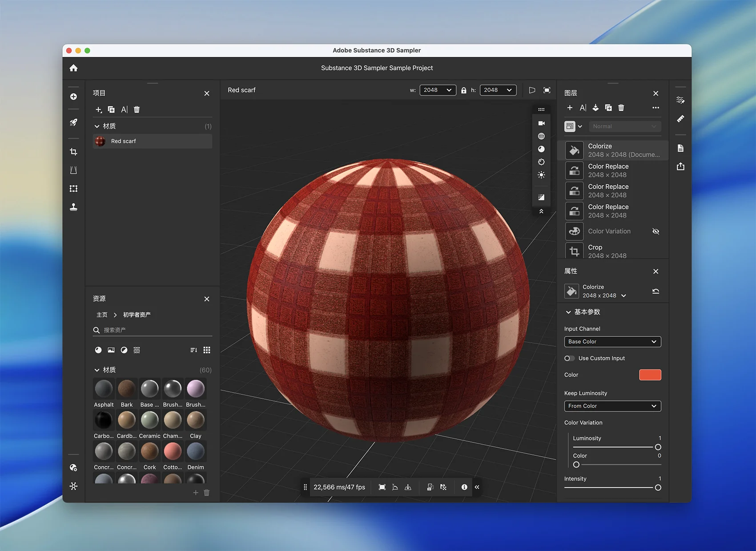Select the Crop tool in left sidebar

73,152
